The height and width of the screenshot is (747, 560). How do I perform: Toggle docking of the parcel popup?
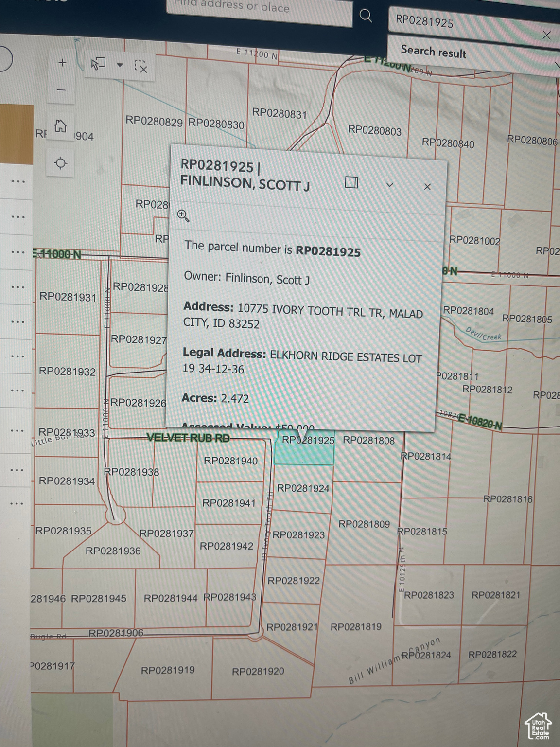click(x=351, y=182)
